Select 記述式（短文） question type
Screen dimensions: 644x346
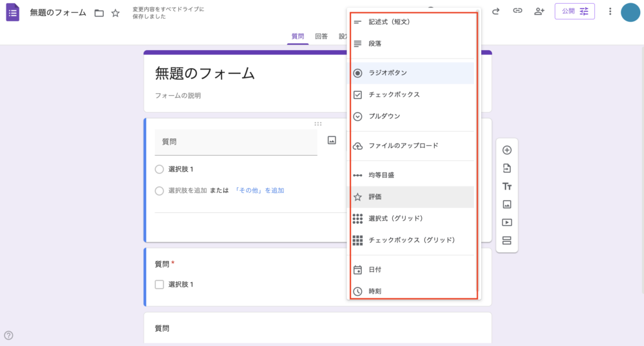[x=412, y=22]
